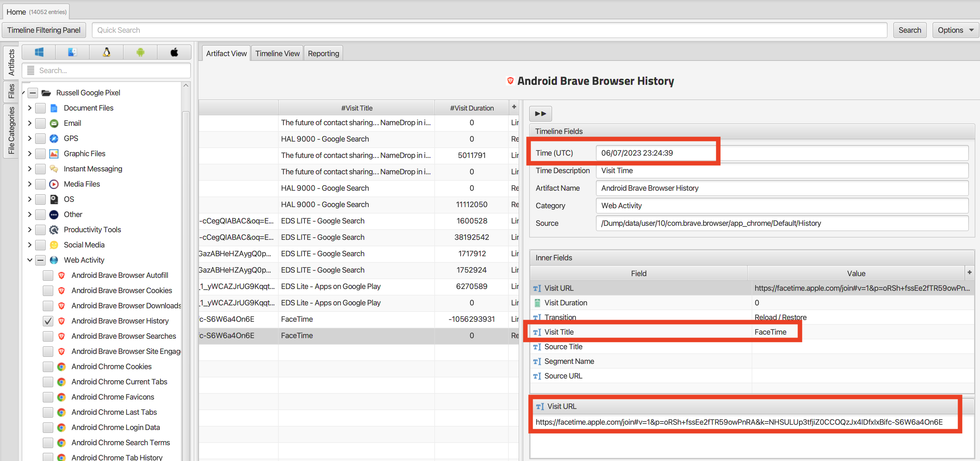This screenshot has width=980, height=461.
Task: Click the Field column header in Inner Fields
Action: (x=638, y=273)
